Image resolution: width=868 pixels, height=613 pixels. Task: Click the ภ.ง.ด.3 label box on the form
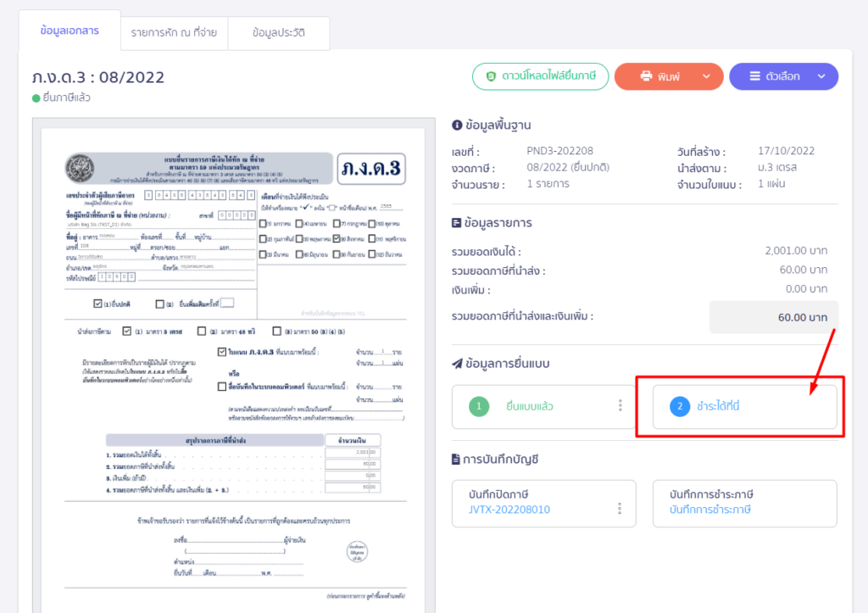(371, 169)
